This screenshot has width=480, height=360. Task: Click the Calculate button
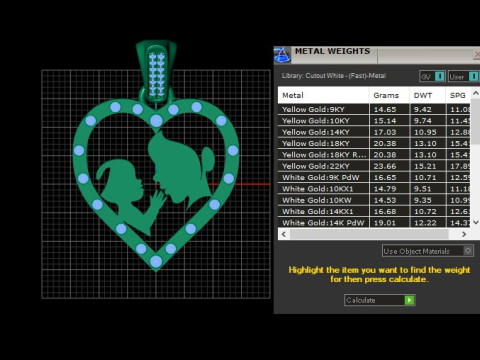point(380,300)
